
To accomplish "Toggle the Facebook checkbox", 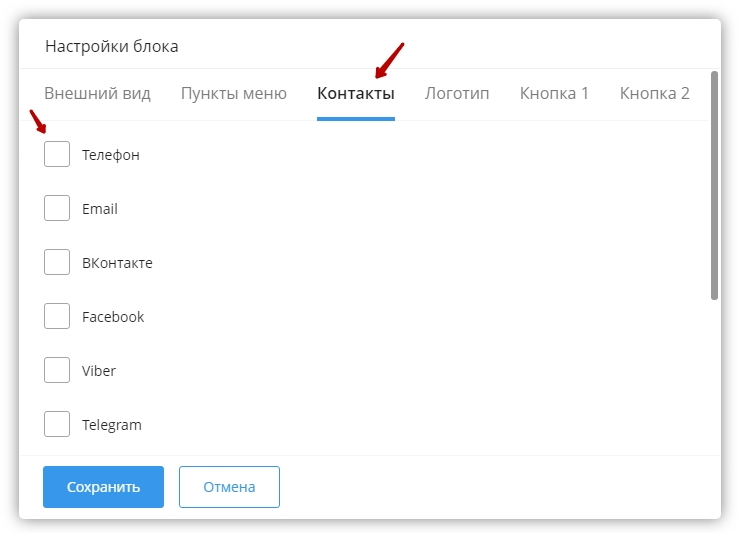I will click(57, 316).
